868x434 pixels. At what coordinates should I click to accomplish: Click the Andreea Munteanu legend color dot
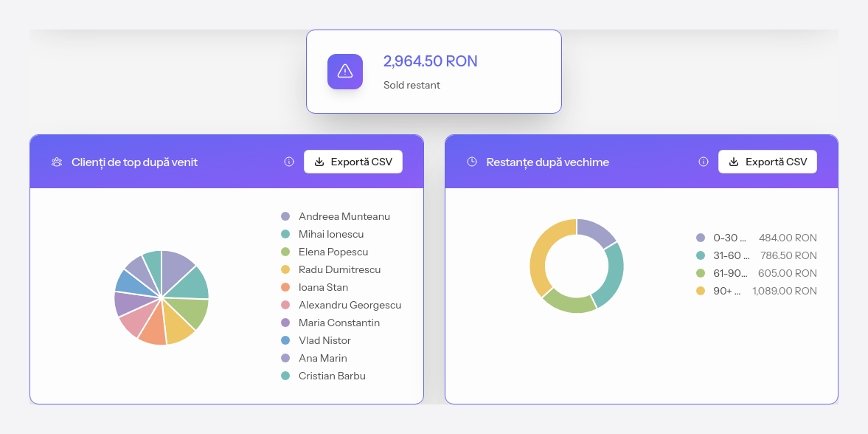285,216
